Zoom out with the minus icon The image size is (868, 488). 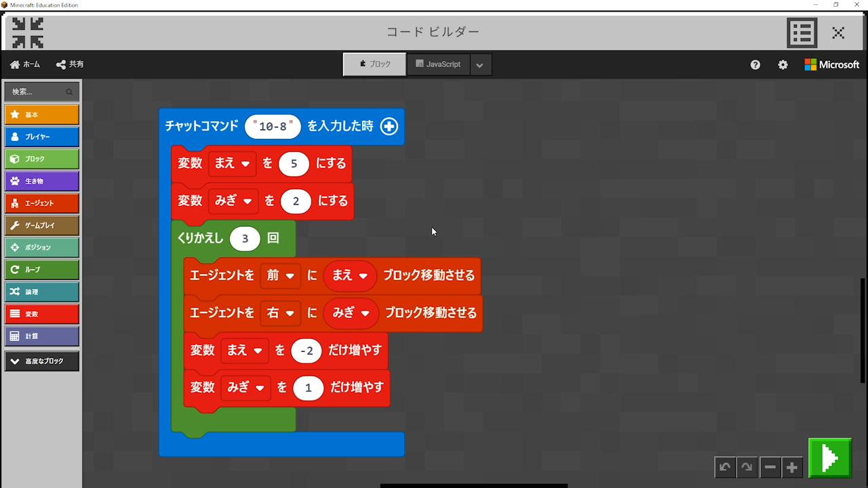tap(770, 467)
